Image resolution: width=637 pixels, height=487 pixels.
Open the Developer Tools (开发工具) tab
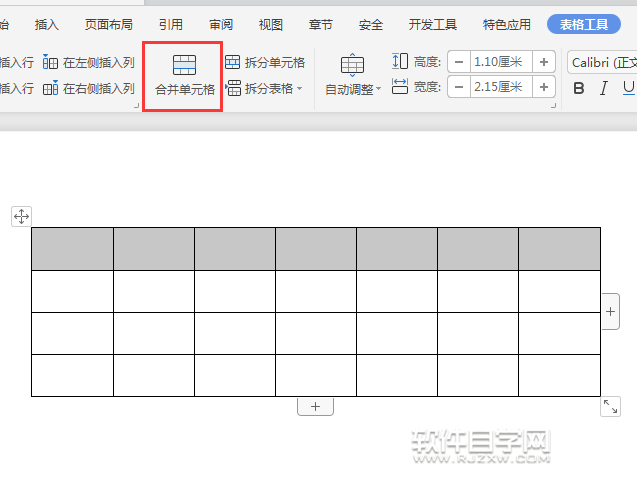pyautogui.click(x=433, y=25)
